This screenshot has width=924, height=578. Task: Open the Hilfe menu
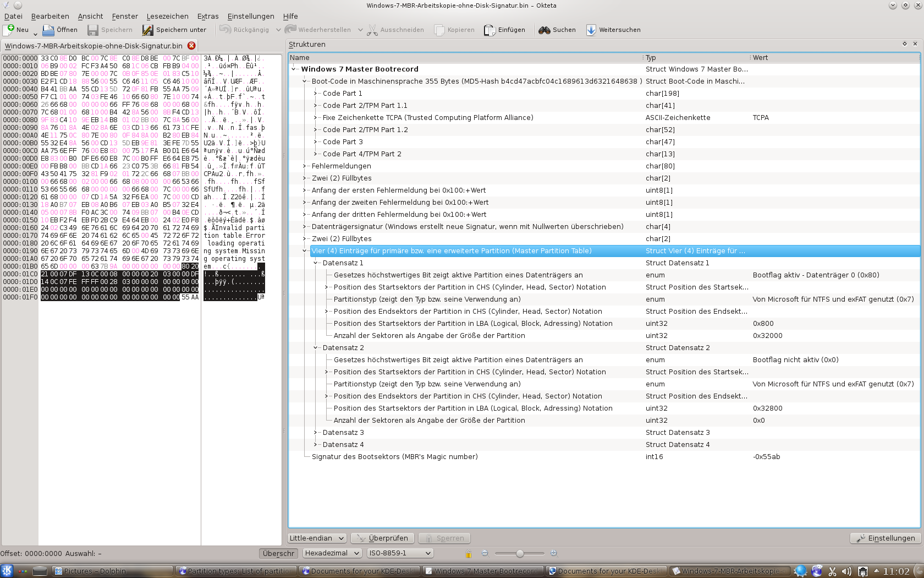point(290,17)
